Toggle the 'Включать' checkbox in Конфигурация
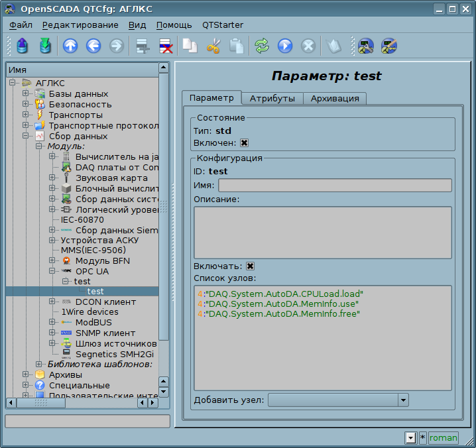Image resolution: width=476 pixels, height=448 pixels. click(x=251, y=266)
